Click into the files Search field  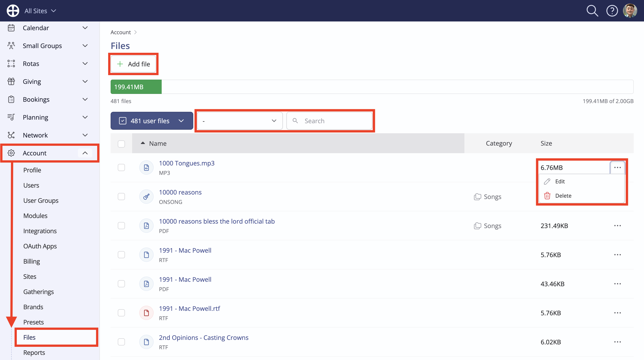point(329,121)
